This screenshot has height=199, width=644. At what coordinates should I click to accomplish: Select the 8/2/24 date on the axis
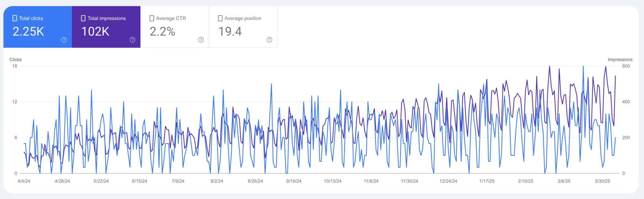pos(217,181)
